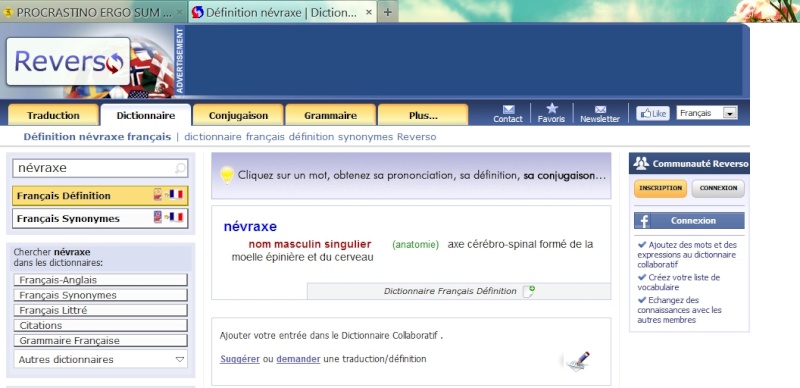Viewport: 800px width, 388px height.
Task: Switch to the Traduction tab
Action: click(53, 115)
